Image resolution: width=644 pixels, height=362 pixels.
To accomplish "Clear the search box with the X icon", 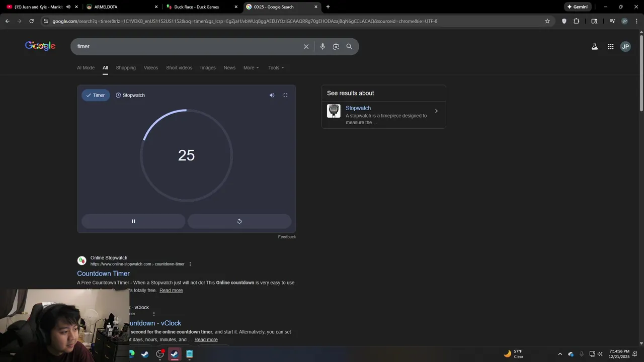I will point(306,46).
